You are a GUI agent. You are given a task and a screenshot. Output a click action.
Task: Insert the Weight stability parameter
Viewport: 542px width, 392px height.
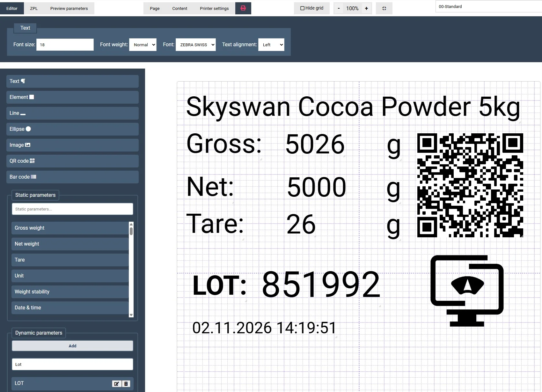tap(70, 292)
